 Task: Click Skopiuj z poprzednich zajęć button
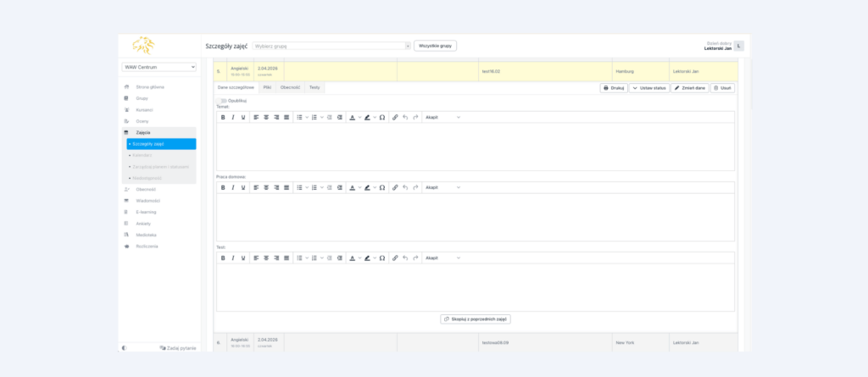pyautogui.click(x=476, y=319)
